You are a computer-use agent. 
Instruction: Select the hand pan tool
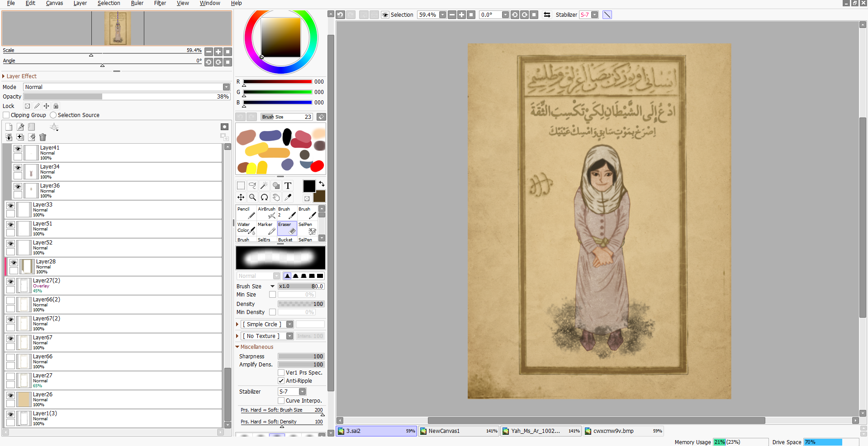276,197
